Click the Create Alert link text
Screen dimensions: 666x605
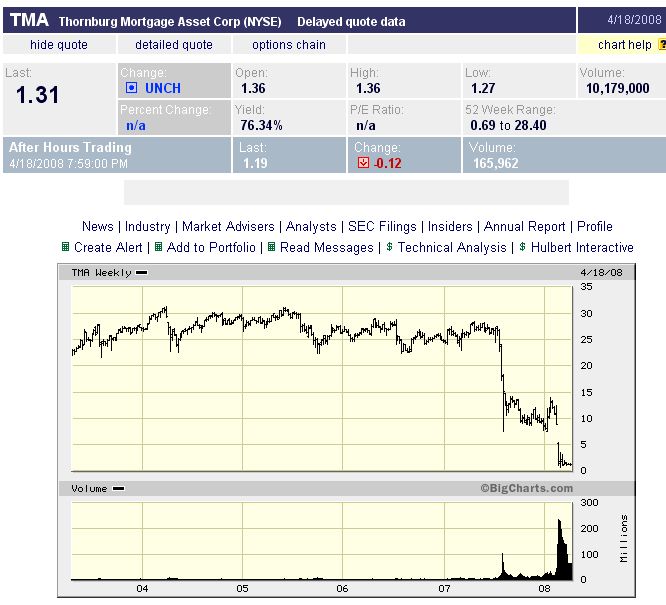point(108,247)
